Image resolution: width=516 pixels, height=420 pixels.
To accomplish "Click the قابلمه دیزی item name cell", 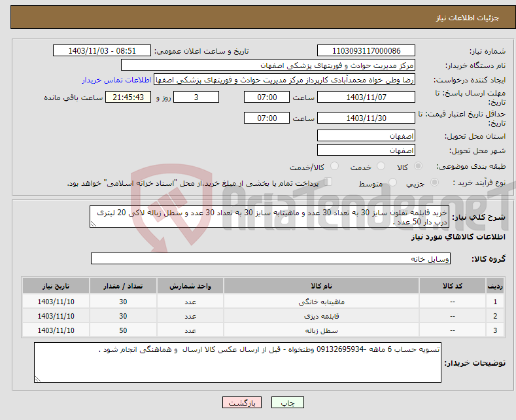I will [321, 316].
